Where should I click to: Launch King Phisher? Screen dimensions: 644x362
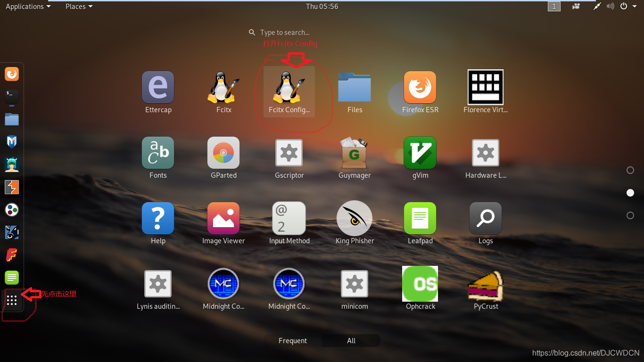[x=355, y=223]
